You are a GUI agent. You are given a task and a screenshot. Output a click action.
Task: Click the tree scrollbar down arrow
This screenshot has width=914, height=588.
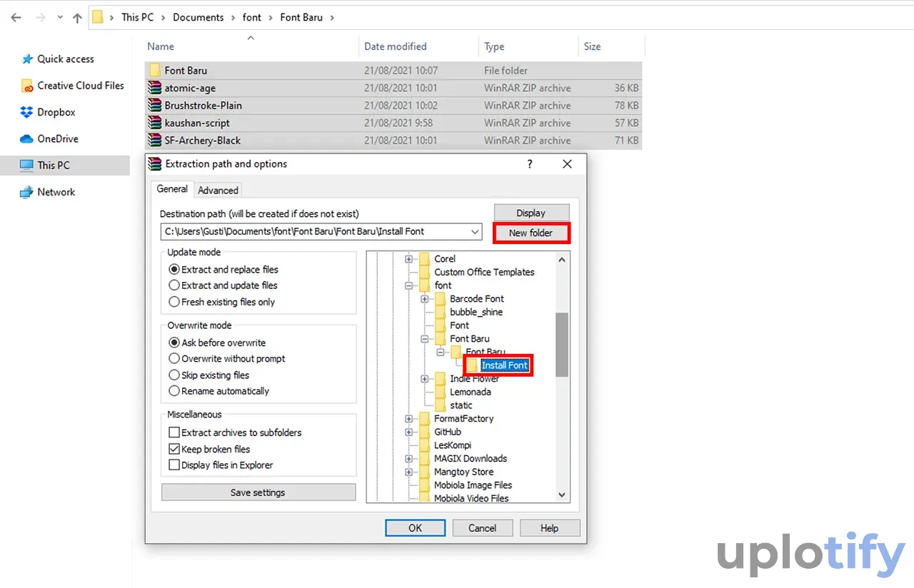(x=562, y=495)
